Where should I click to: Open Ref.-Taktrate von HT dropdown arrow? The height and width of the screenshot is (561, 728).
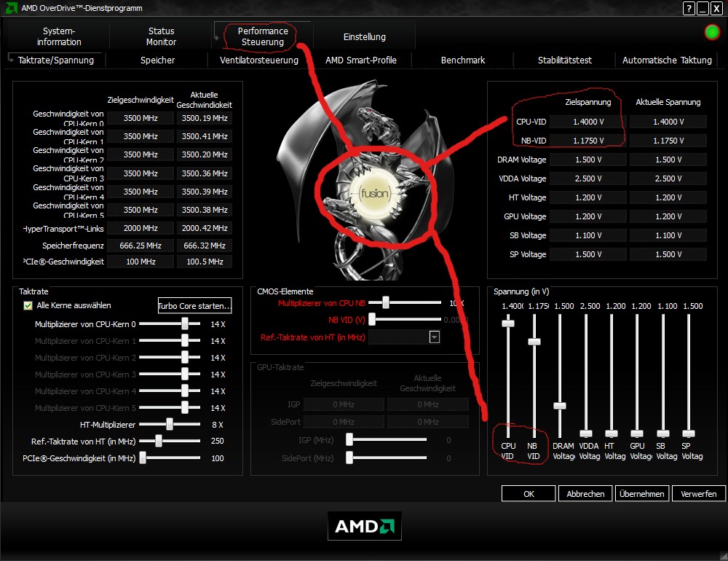click(434, 337)
